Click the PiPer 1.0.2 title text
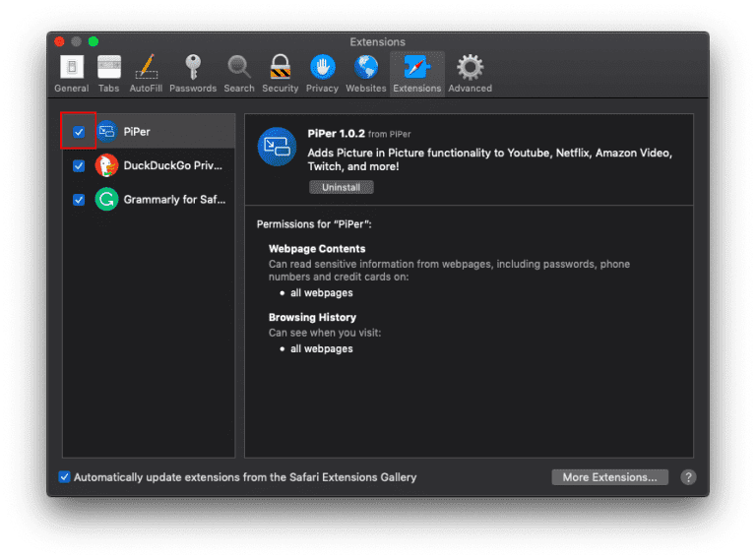The width and height of the screenshot is (756, 559). click(336, 134)
